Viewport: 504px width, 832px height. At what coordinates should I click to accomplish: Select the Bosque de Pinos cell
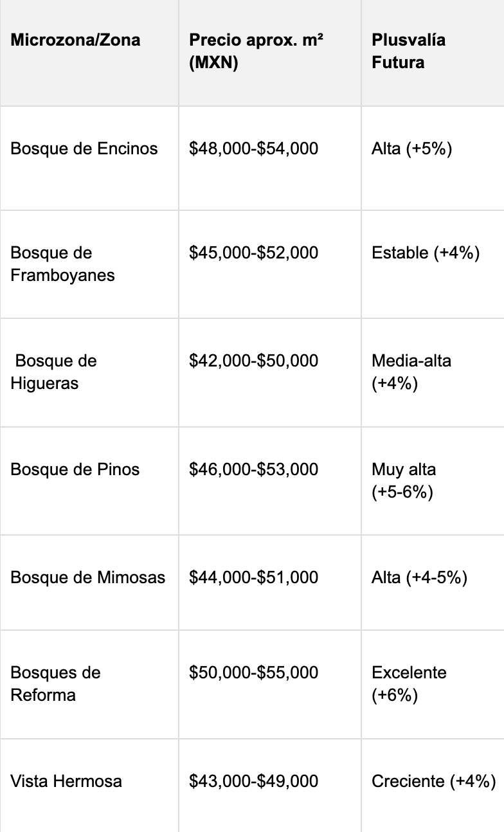pos(75,469)
